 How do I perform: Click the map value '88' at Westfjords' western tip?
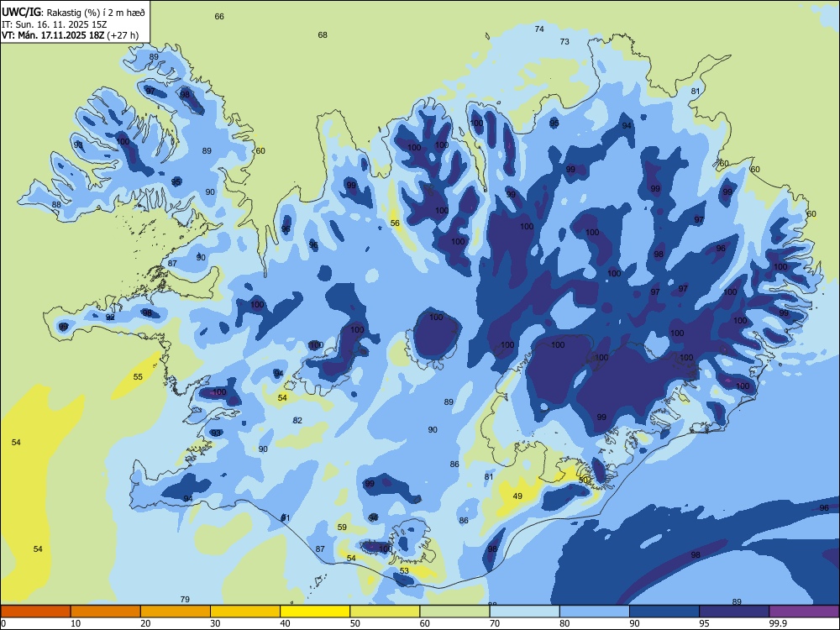(x=56, y=205)
